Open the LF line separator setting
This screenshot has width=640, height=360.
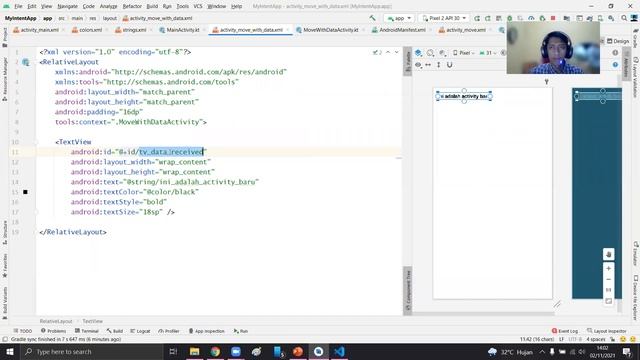tap(561, 339)
